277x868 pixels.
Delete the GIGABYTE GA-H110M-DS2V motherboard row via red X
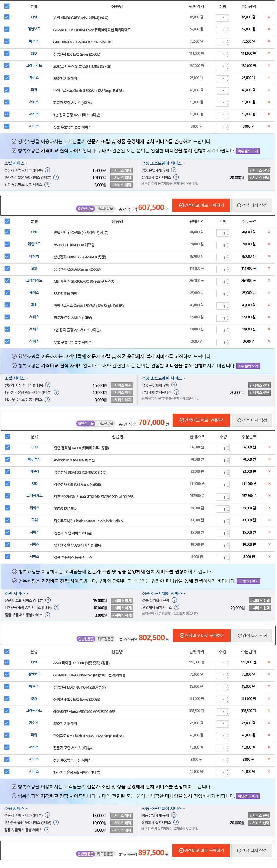[x=269, y=29]
